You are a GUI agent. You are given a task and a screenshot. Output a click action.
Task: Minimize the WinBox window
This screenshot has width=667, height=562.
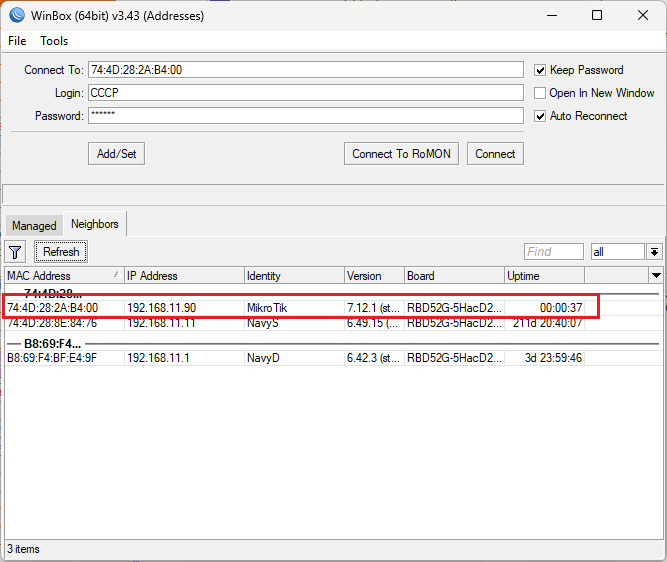[552, 15]
